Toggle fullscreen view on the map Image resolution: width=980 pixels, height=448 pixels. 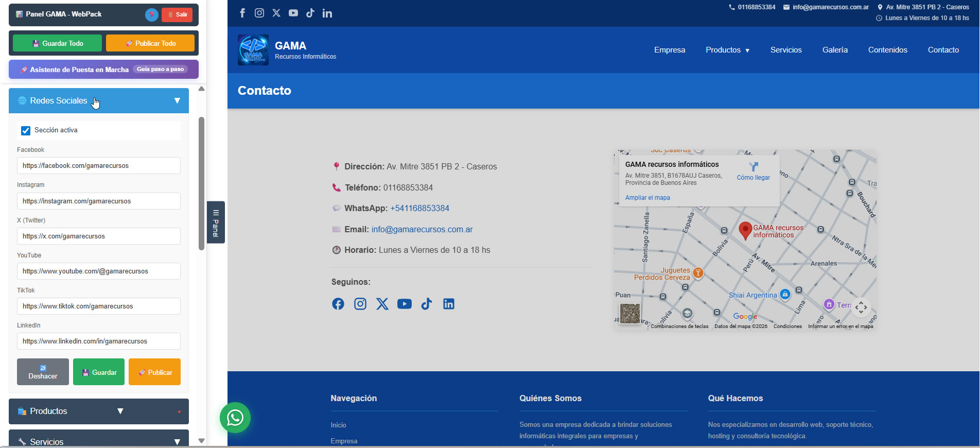(x=861, y=307)
